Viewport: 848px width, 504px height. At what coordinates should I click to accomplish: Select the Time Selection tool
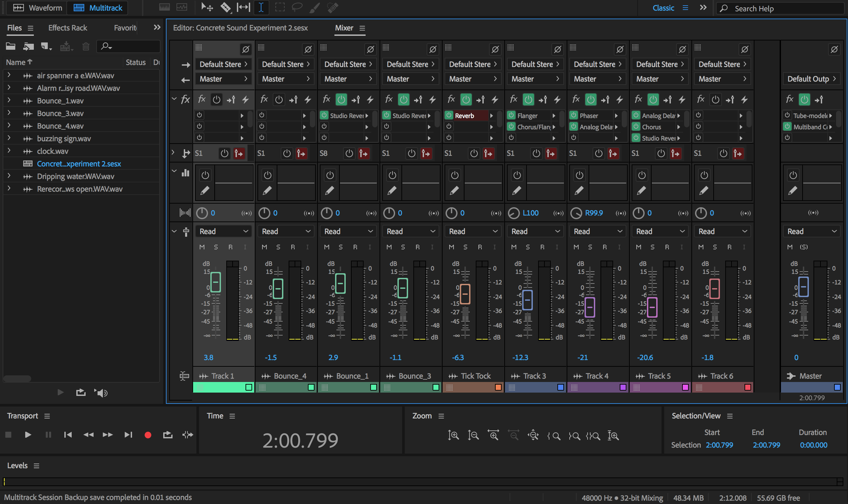[x=261, y=7]
